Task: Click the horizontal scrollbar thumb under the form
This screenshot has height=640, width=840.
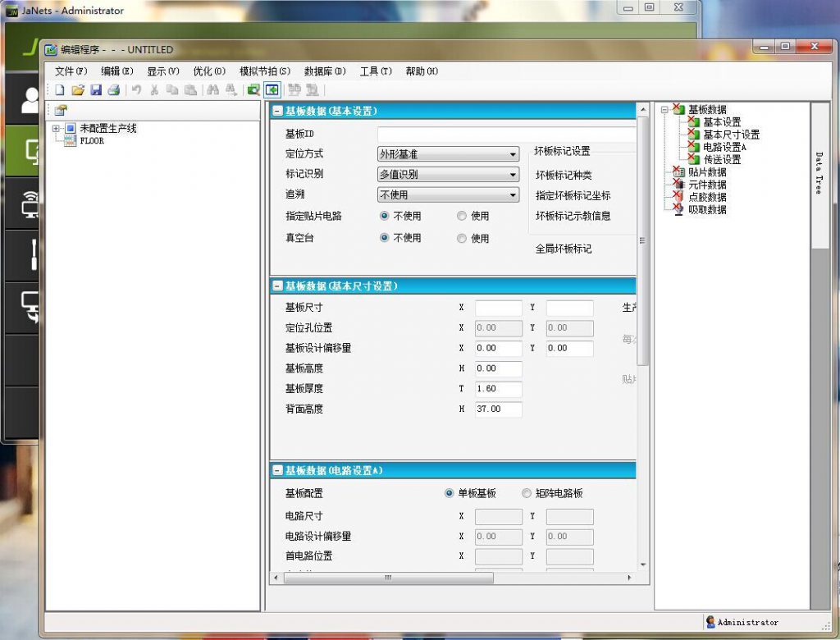Action: [388, 578]
